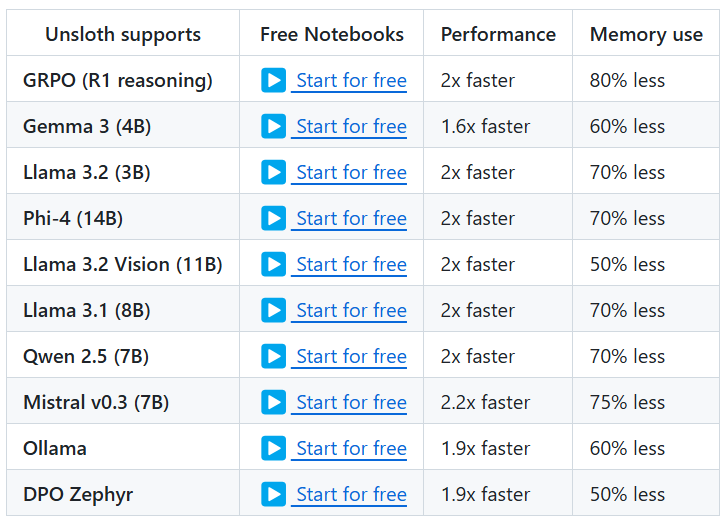Click the play icon for Llama 3.2 (3B)

[273, 172]
